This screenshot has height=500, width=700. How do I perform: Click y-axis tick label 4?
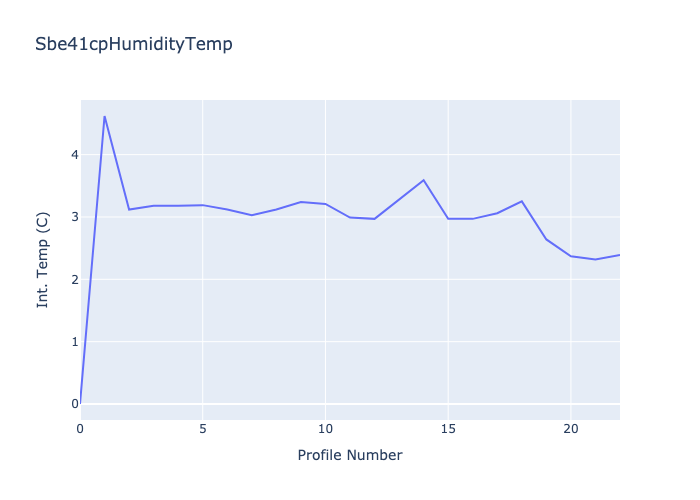[73, 155]
